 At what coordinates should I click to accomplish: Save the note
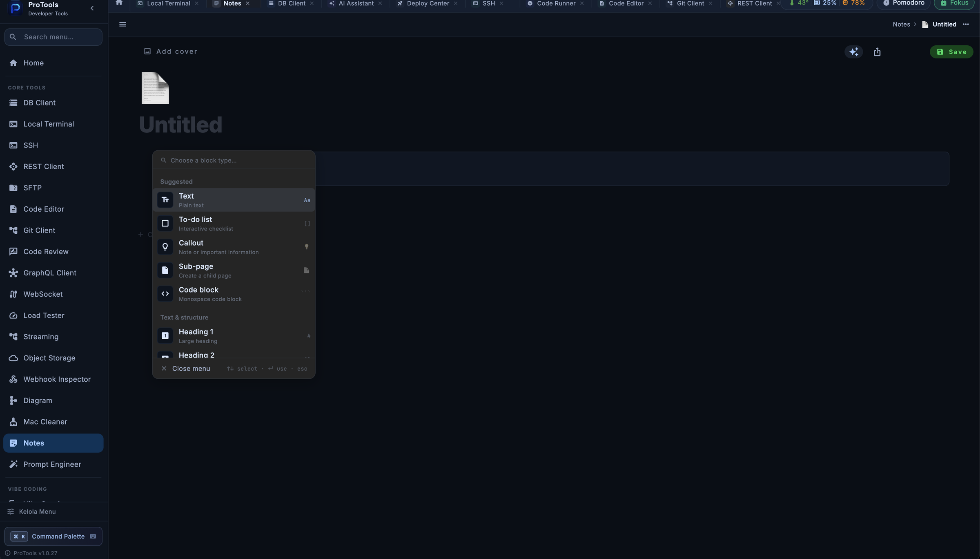(x=951, y=52)
